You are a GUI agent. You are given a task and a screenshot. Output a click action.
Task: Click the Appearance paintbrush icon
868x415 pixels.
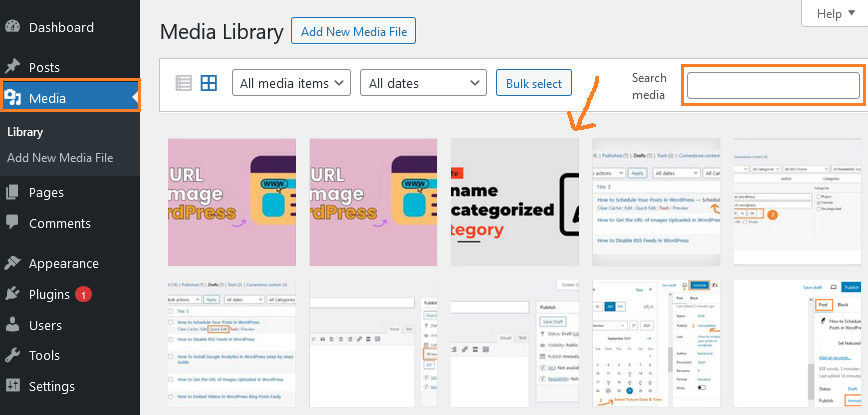12,263
